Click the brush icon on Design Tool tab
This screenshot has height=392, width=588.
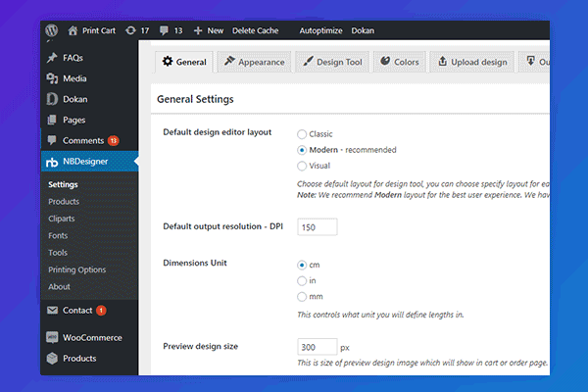[x=309, y=61]
